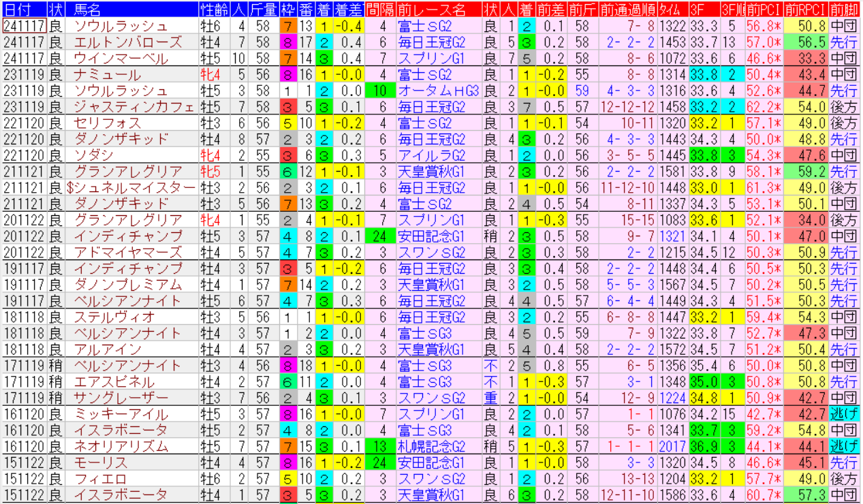Click the 前RPCI column header

804,10
